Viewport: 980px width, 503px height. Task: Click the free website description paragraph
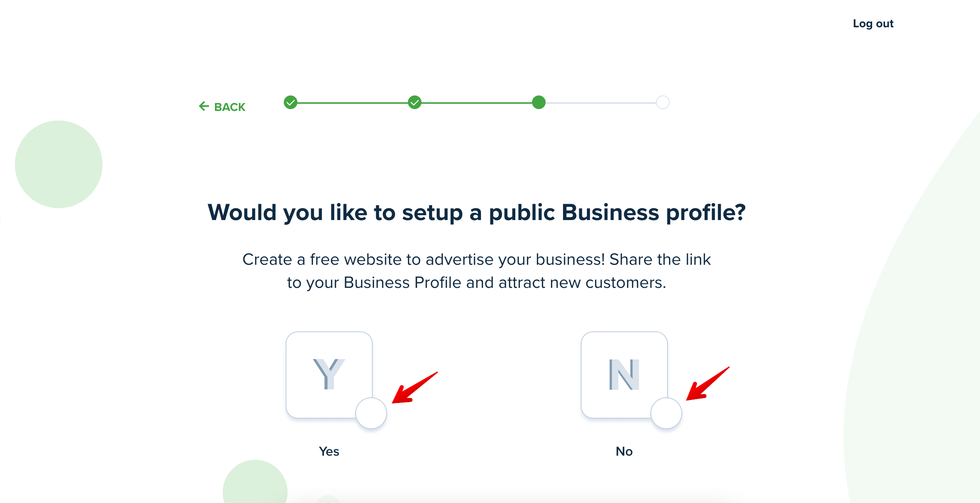[x=477, y=271]
